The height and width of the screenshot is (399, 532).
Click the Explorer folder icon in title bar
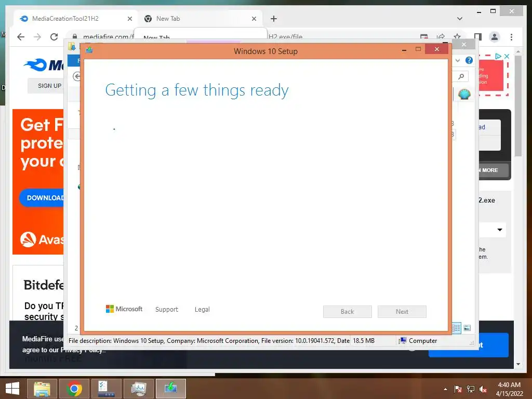tap(72, 46)
